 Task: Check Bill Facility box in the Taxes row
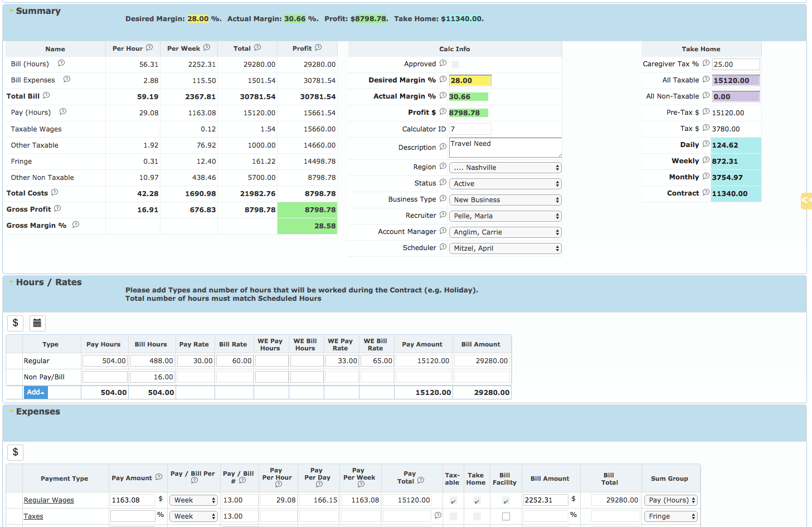506,517
